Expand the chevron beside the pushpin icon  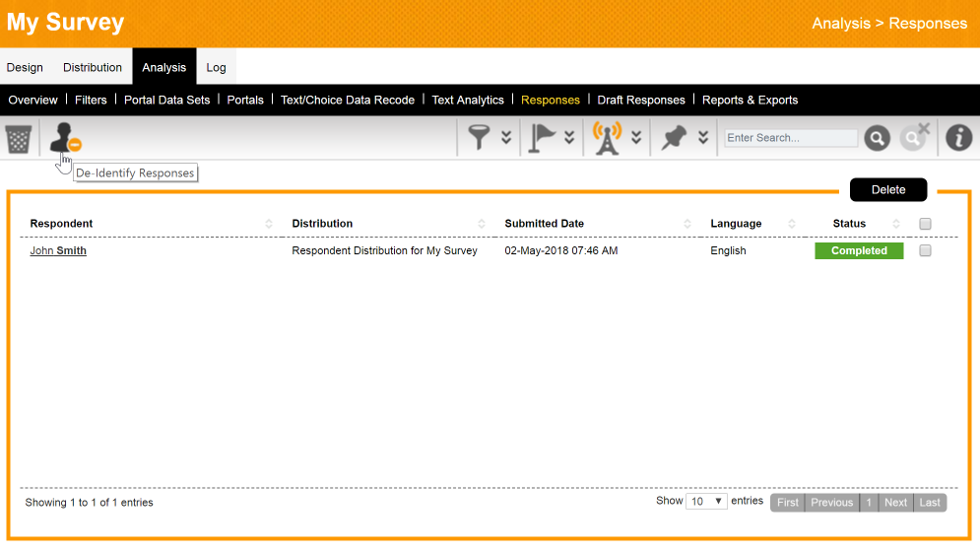click(x=703, y=138)
